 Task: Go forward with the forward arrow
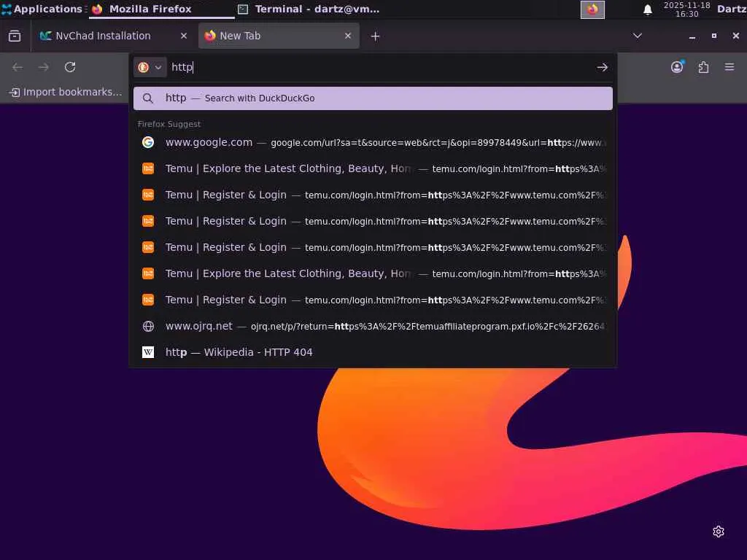43,67
